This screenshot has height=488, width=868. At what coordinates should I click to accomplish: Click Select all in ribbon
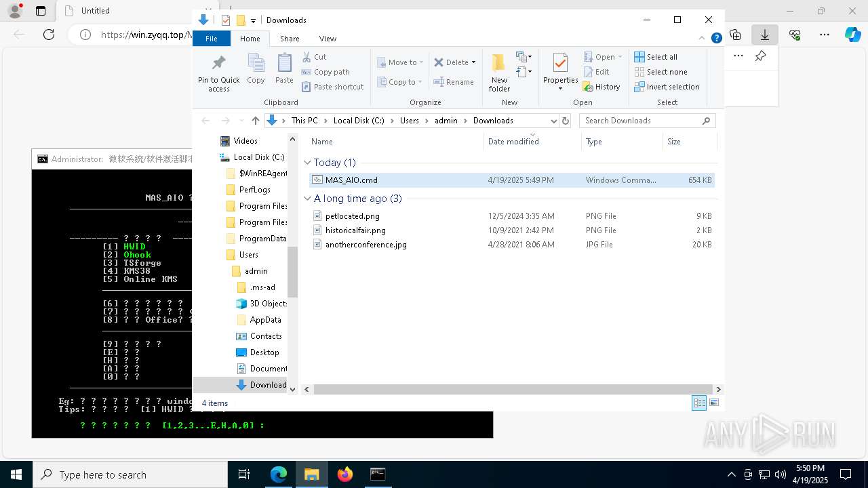(x=656, y=57)
